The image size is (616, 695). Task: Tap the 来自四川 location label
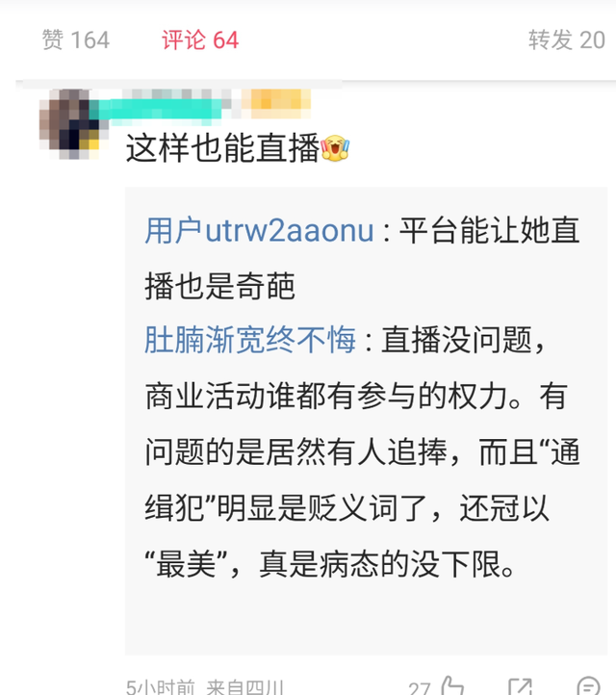[244, 687]
